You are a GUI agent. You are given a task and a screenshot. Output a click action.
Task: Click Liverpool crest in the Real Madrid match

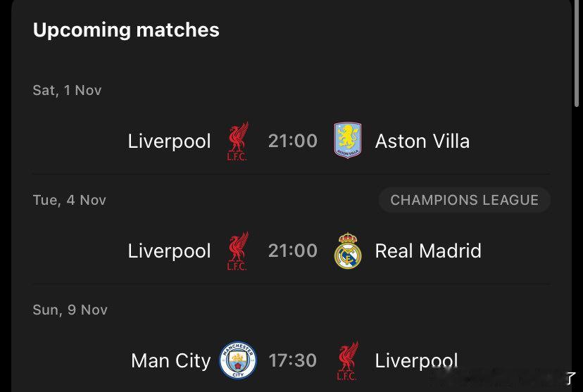click(x=238, y=251)
